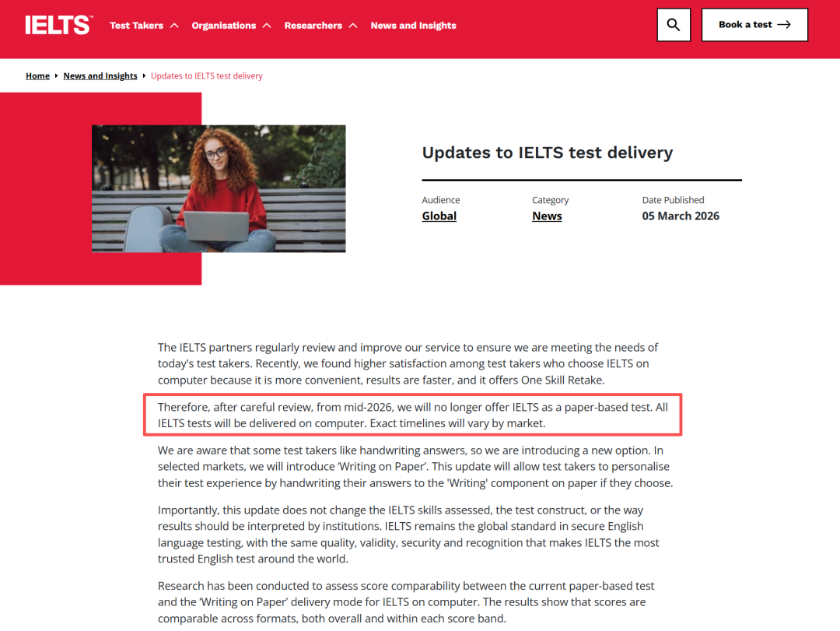Expand the Test Takers chevron
This screenshot has height=631, width=840.
point(174,26)
